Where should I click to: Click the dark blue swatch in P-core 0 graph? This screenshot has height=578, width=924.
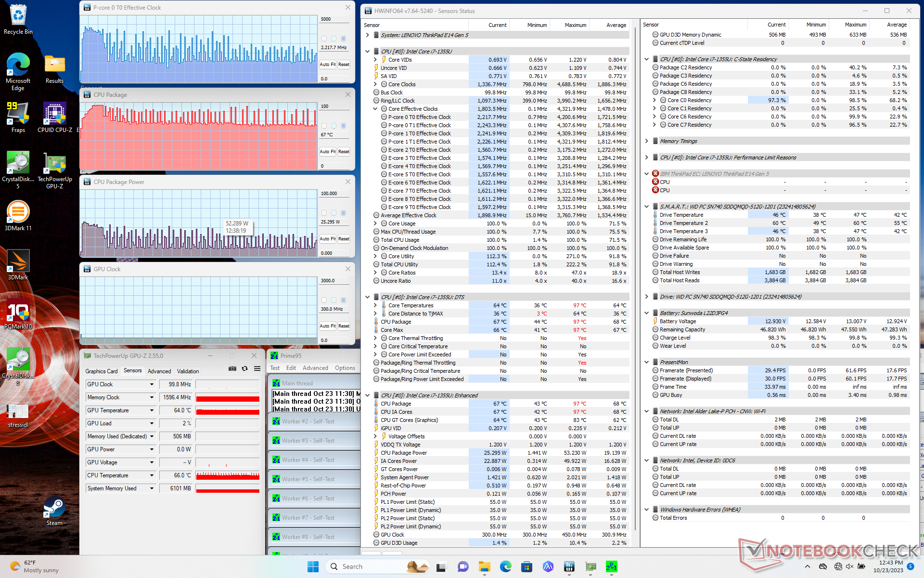click(x=343, y=39)
